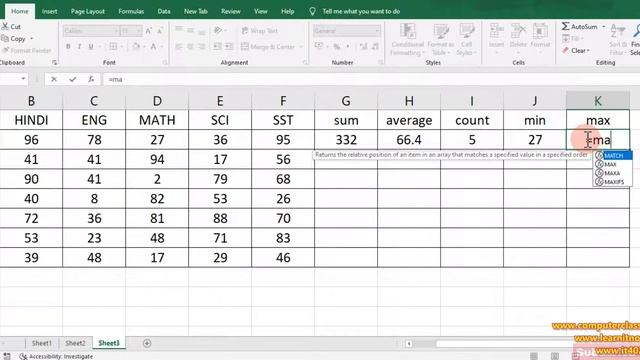Toggle Bold formatting
Image resolution: width=640 pixels, height=360 pixels.
point(68,47)
